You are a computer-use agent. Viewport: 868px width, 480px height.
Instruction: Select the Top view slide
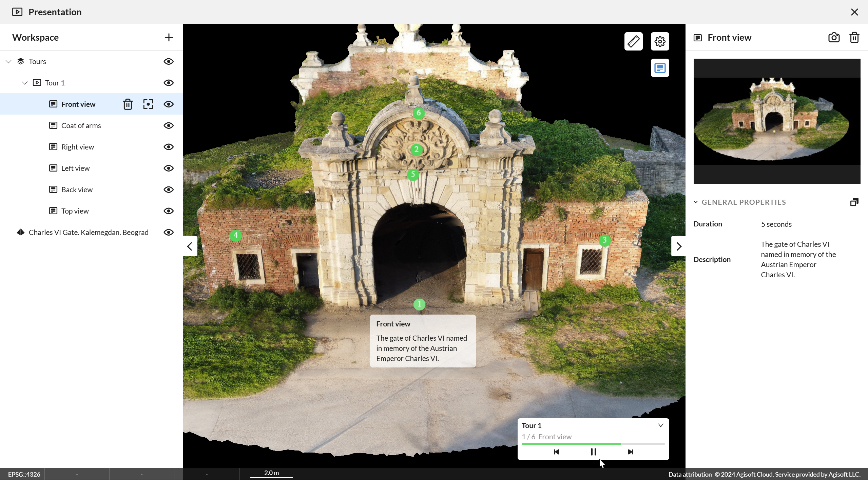click(75, 211)
